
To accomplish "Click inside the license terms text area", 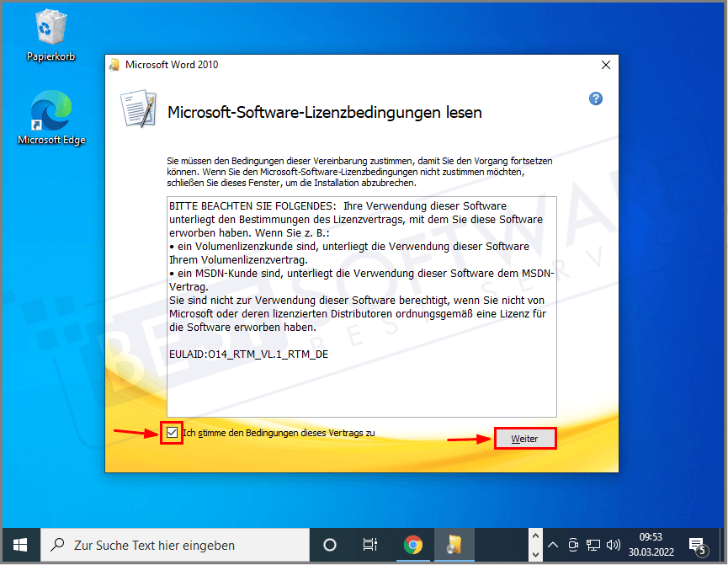I will point(362,303).
